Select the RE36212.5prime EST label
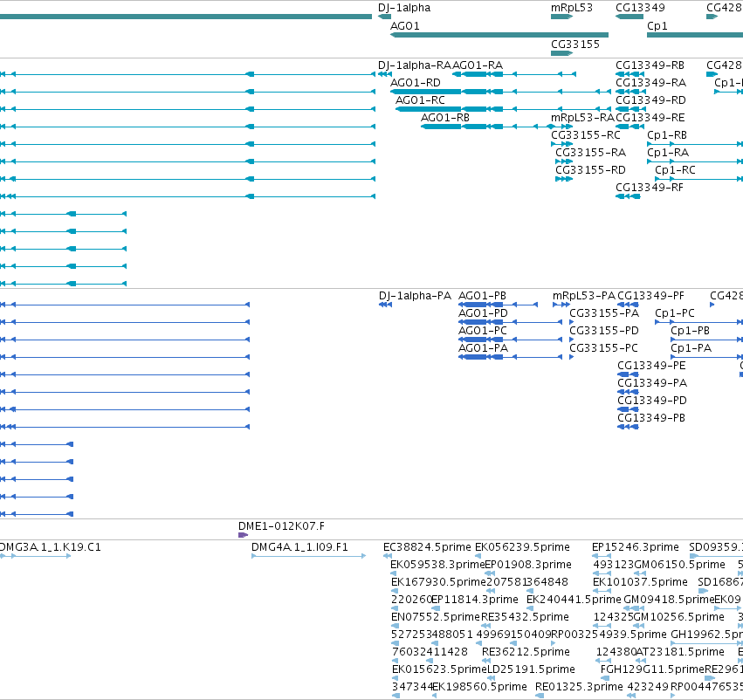The width and height of the screenshot is (743, 700). (x=526, y=652)
